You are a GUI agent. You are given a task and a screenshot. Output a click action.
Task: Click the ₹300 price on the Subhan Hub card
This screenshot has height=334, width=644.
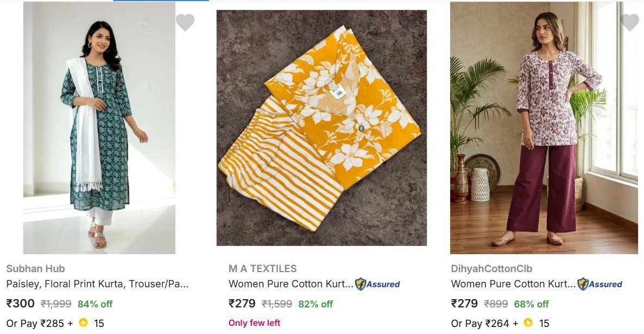[x=20, y=304]
